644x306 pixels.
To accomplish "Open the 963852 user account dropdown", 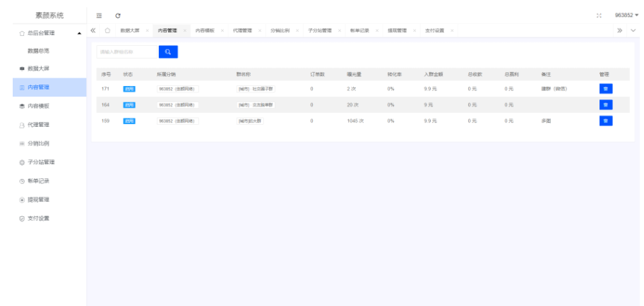I will (x=626, y=15).
